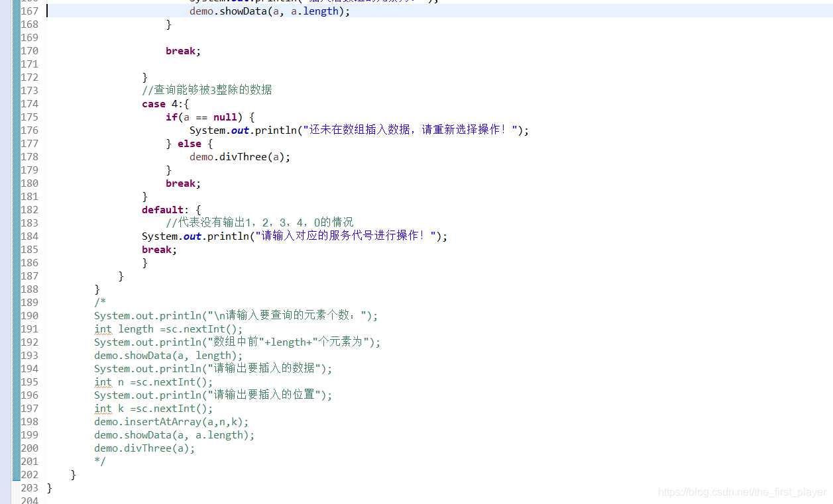
Task: Click demo.divThree(a); on line 178
Action: [x=240, y=157]
